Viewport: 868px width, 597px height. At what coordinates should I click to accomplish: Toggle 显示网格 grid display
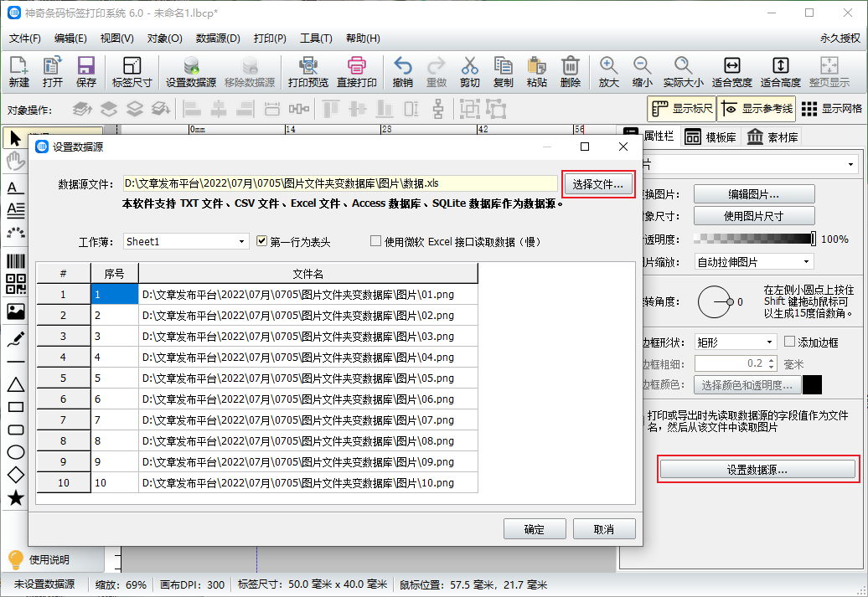831,109
